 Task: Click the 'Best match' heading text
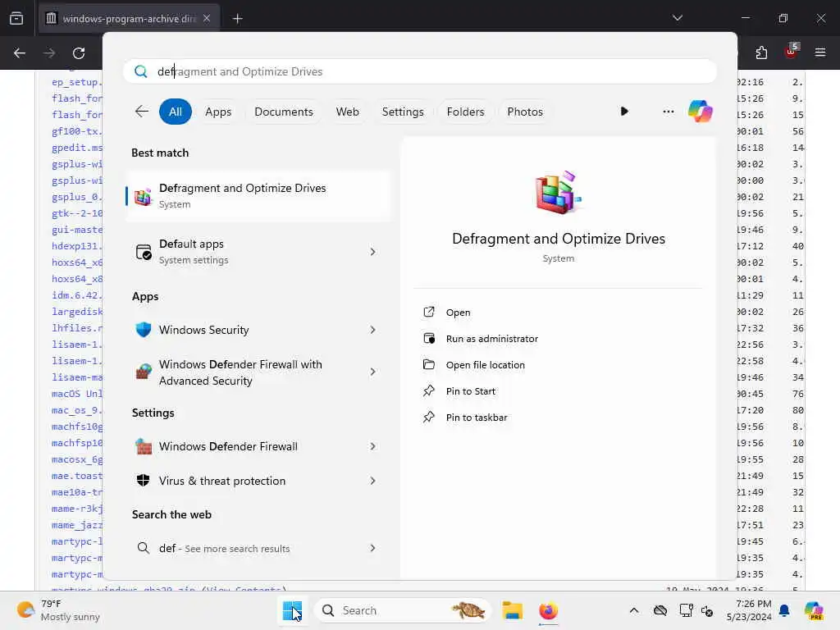[x=160, y=153]
